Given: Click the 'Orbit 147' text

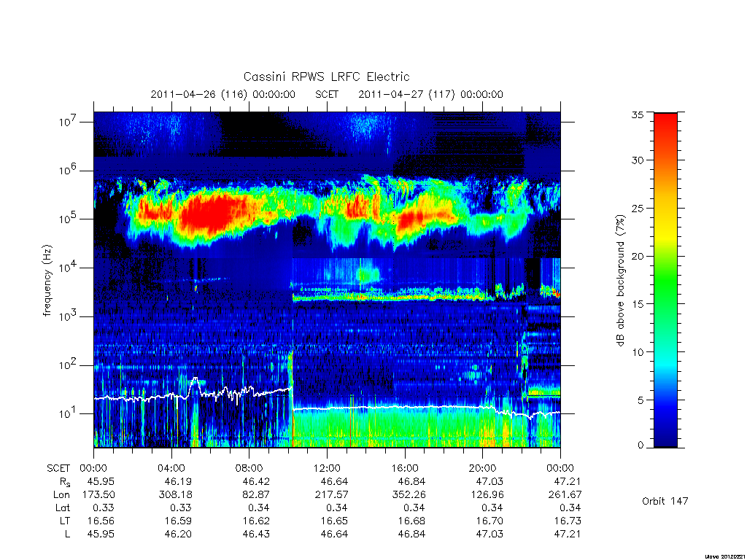Looking at the screenshot, I should tap(665, 501).
